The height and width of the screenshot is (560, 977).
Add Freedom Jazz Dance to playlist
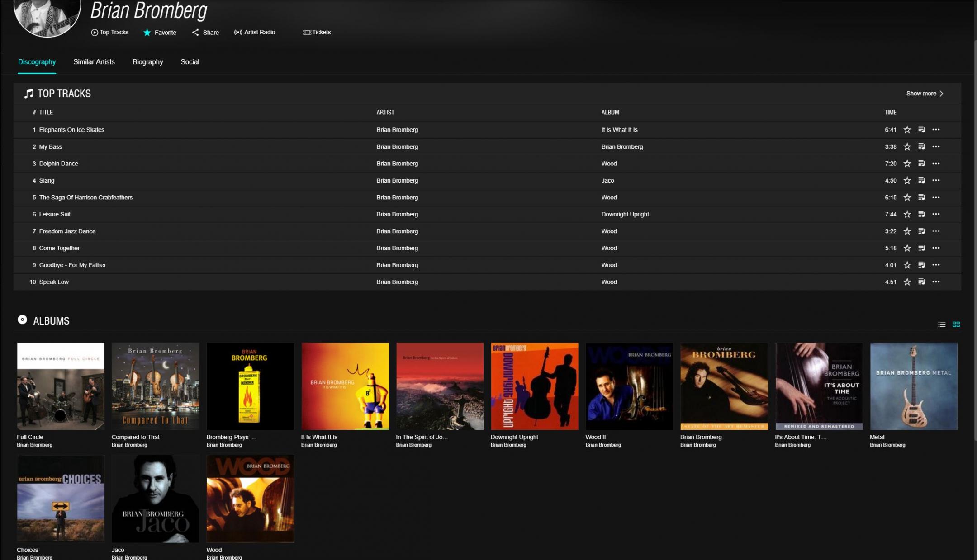921,231
